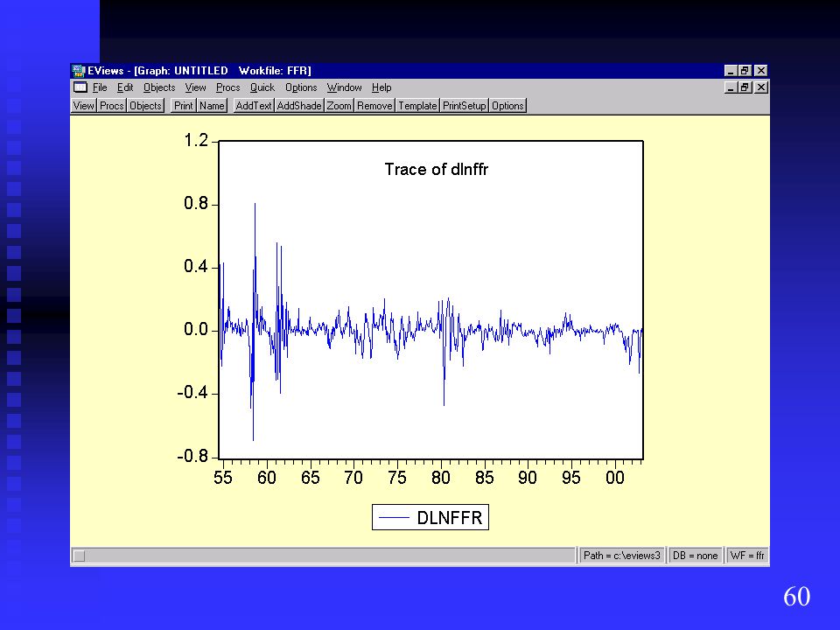Screen dimensions: 840x630
Task: Click the AddText toolbar button
Action: click(x=254, y=106)
